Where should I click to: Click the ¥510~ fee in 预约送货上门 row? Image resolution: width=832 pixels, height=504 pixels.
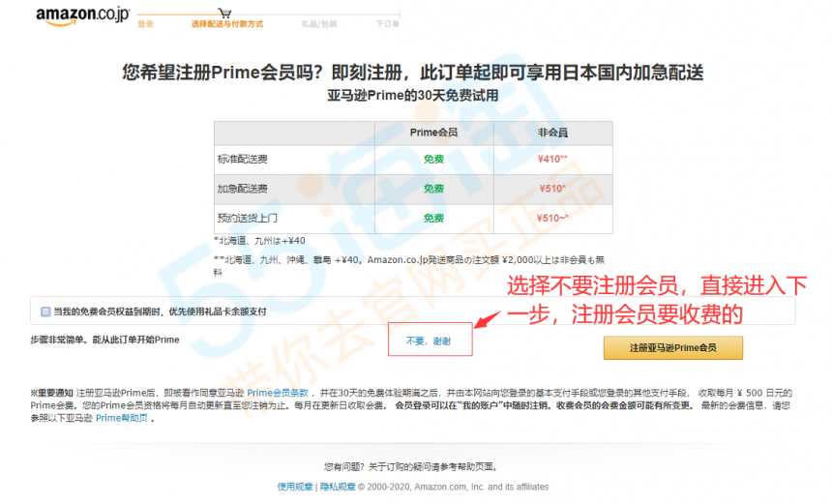(x=552, y=218)
